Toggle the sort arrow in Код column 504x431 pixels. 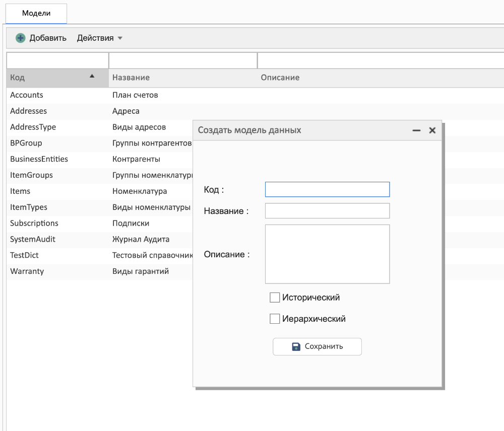click(x=92, y=77)
